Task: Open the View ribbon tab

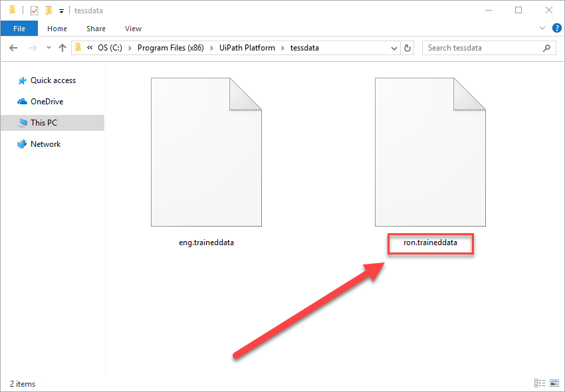Action: coord(133,29)
